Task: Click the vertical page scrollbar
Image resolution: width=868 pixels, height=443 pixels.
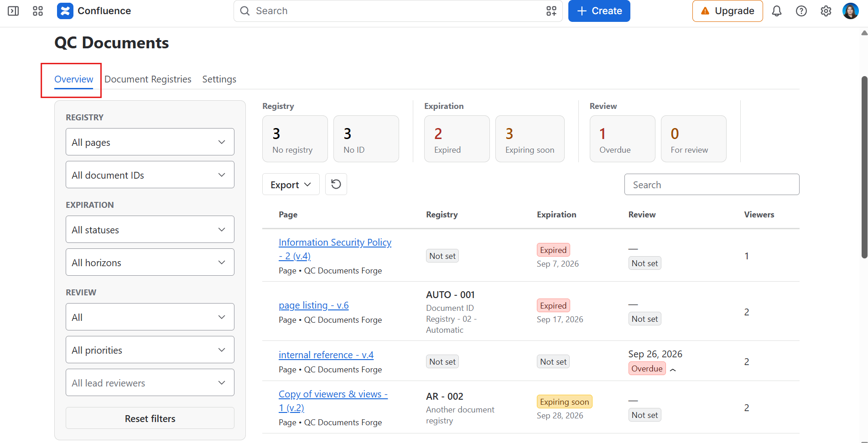Action: coord(864,167)
